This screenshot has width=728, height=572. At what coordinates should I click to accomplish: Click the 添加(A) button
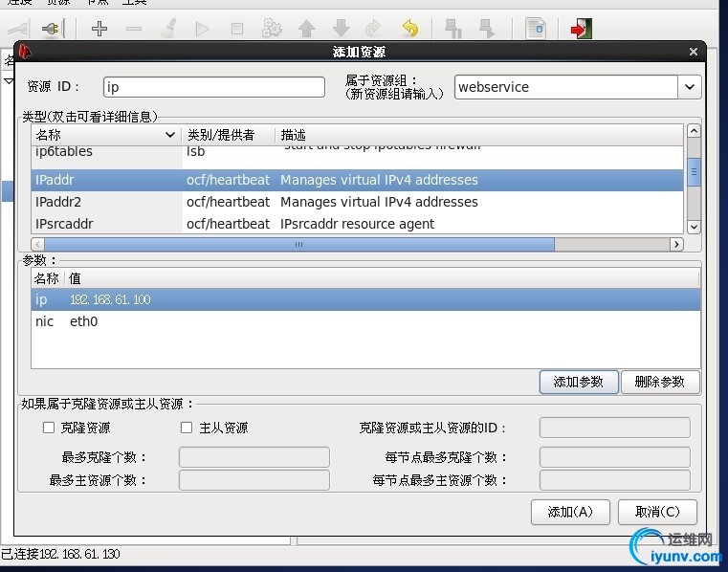(570, 512)
